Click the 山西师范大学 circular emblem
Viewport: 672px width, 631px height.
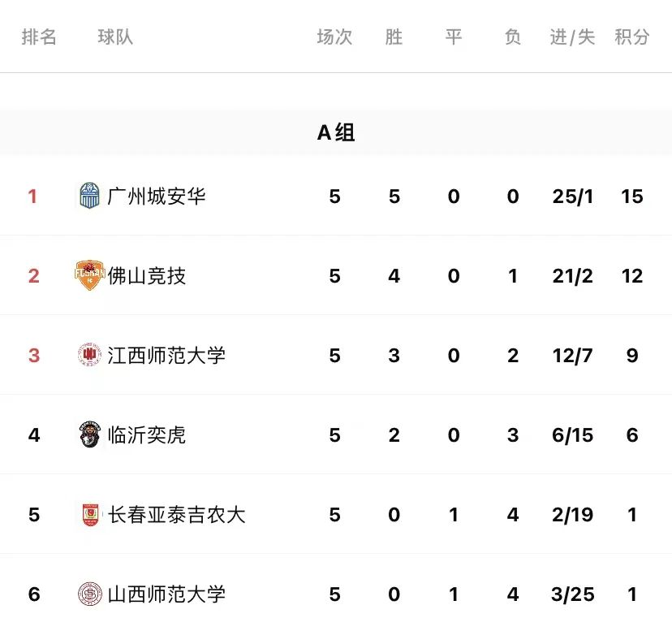point(90,594)
